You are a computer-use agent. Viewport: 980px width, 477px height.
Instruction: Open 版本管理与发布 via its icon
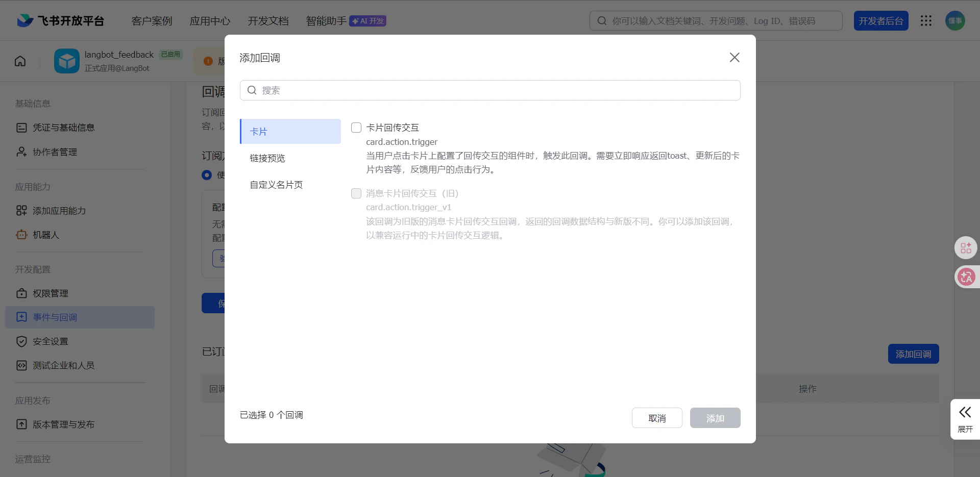tap(21, 424)
